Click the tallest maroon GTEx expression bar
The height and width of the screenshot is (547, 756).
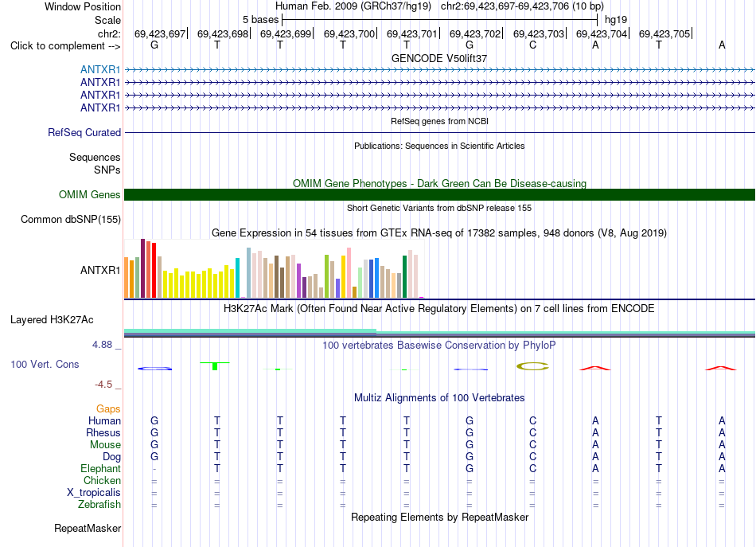click(142, 268)
